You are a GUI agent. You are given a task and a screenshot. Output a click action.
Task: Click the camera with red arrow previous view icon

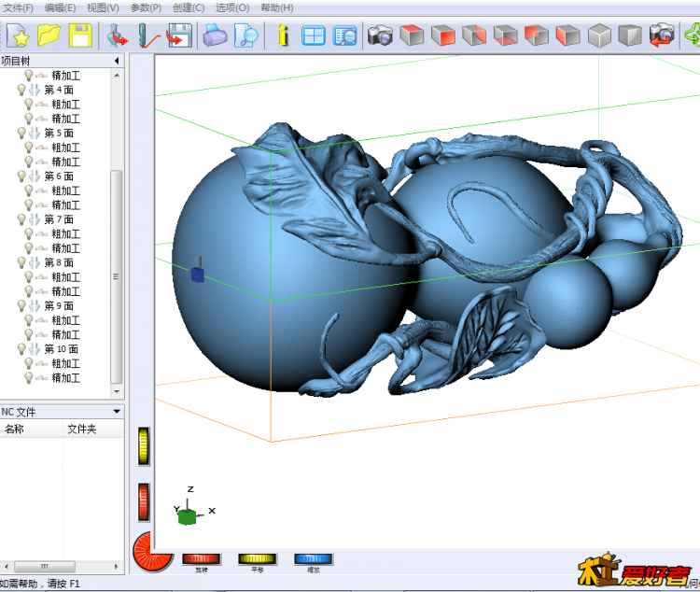coord(662,35)
